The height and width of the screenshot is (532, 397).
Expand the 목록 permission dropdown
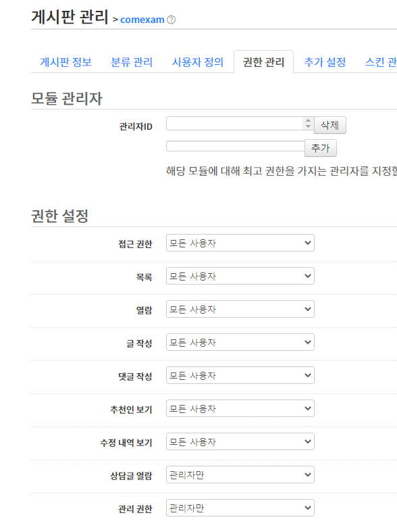(x=240, y=276)
